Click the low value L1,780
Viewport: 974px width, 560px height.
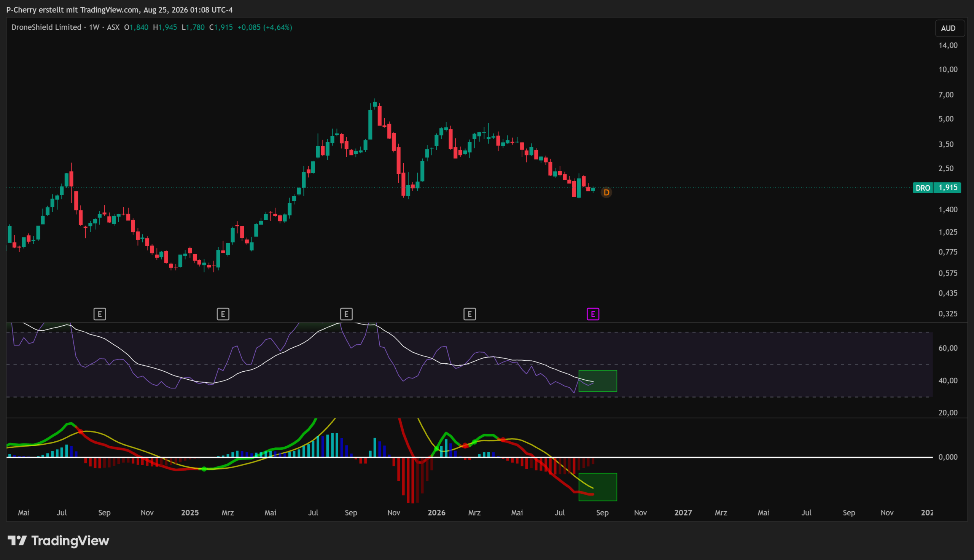point(193,27)
